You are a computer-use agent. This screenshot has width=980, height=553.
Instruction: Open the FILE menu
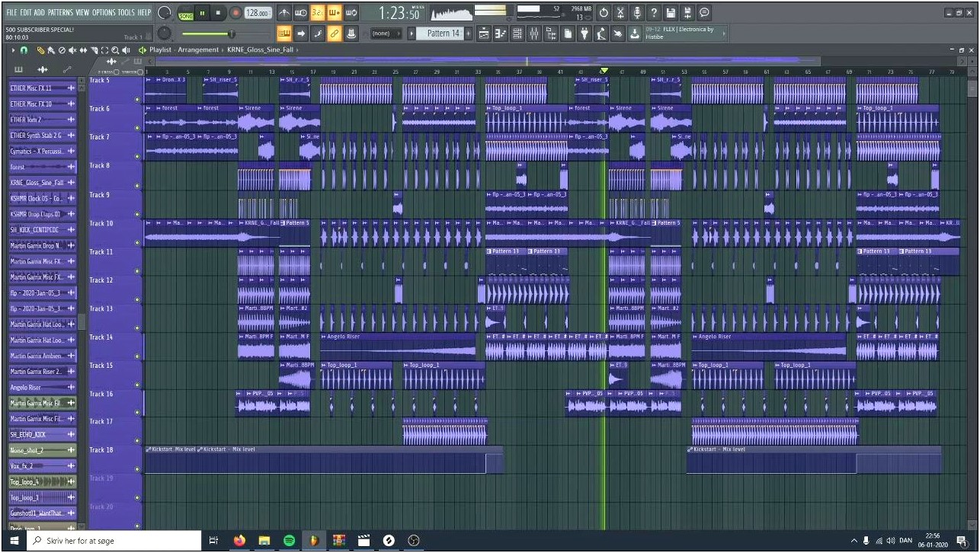(x=11, y=13)
